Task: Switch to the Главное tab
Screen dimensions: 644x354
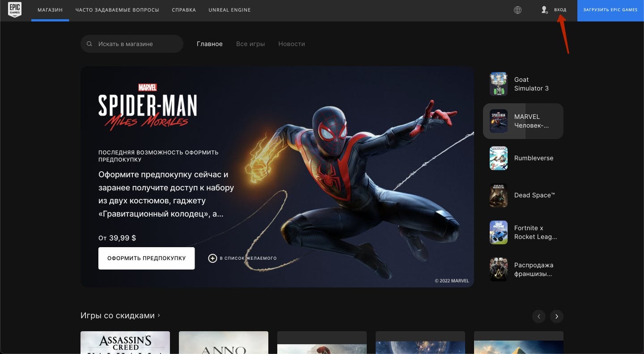Action: [x=210, y=44]
